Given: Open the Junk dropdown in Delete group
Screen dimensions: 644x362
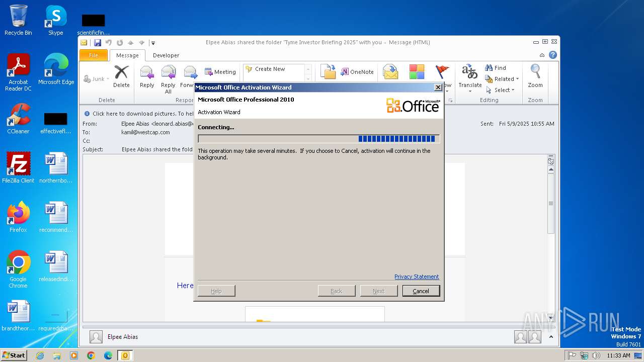Looking at the screenshot, I should 97,79.
